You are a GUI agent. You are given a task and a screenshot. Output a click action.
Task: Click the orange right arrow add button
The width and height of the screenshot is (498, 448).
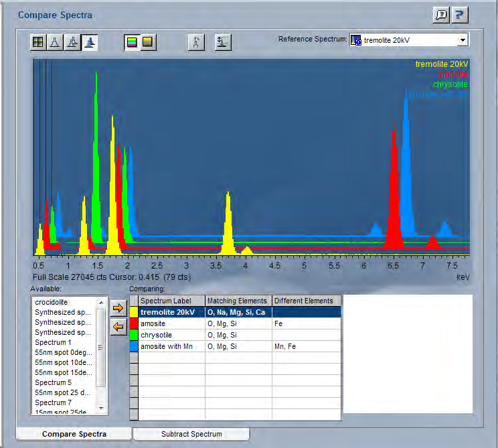118,307
